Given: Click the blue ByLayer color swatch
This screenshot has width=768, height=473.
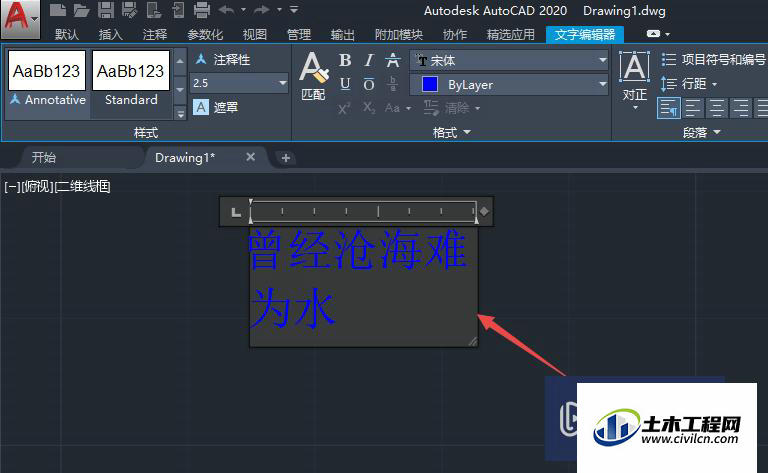Looking at the screenshot, I should (430, 84).
